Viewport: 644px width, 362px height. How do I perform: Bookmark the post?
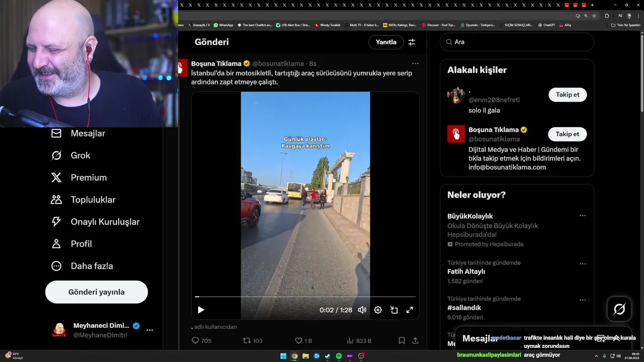pyautogui.click(x=401, y=341)
